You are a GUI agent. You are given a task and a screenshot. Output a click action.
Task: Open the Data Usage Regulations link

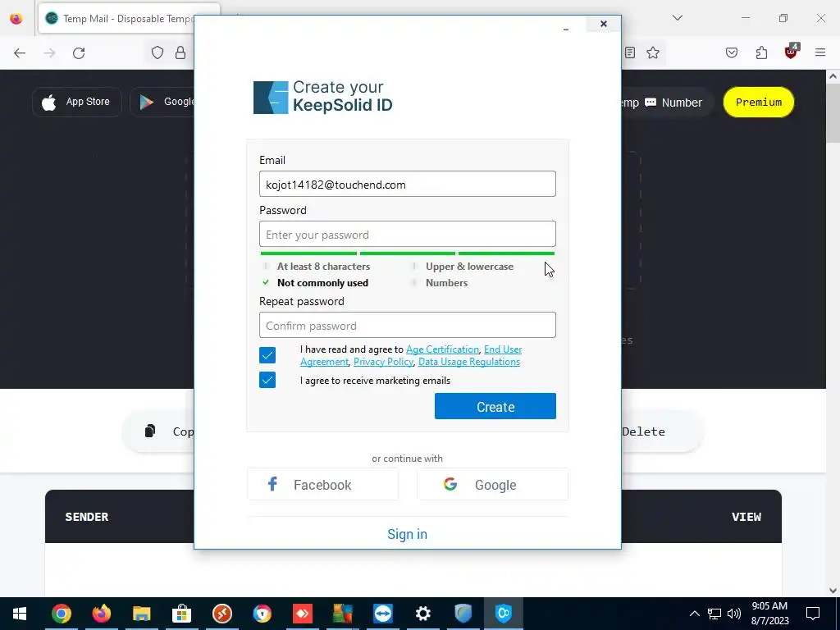[468, 362]
